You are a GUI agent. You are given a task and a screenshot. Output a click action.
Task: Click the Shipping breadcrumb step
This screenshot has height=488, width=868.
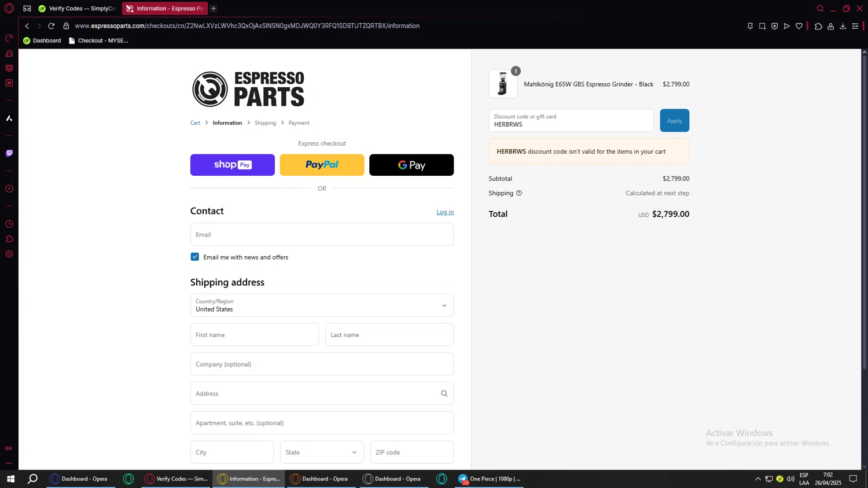coord(265,123)
